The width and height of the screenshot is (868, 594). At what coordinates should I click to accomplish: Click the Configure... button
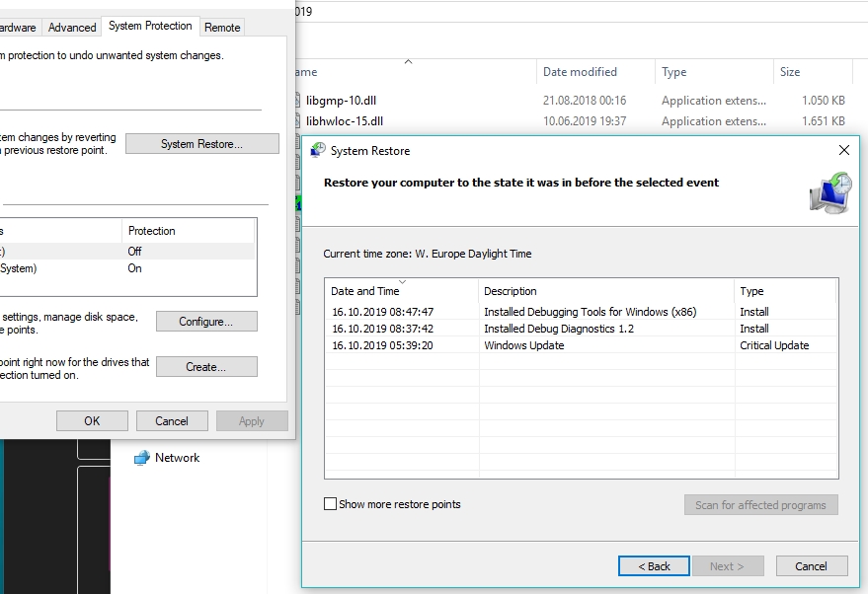coord(206,322)
